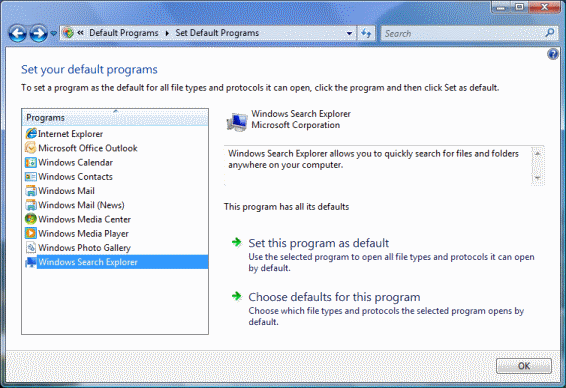
Task: Click the description box scroll up arrow
Action: [537, 153]
